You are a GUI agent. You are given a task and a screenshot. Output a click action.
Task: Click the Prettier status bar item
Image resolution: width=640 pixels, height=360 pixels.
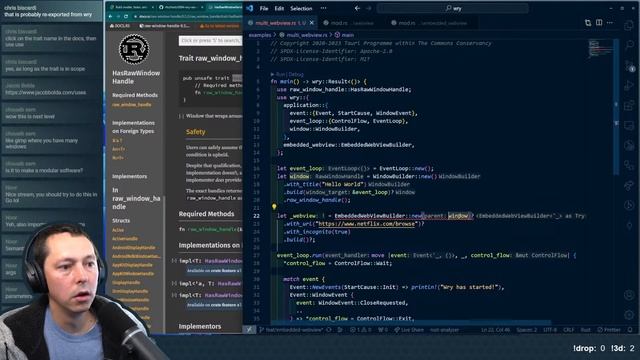[x=609, y=330]
